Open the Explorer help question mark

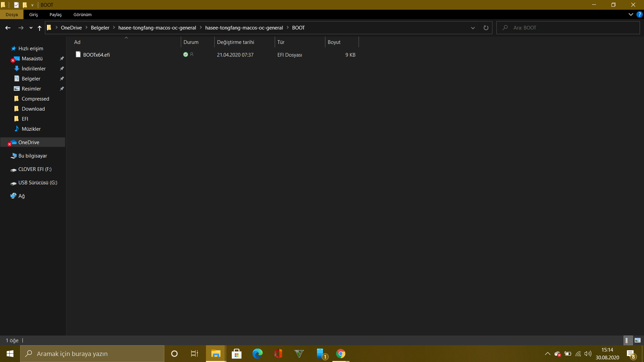pos(639,14)
